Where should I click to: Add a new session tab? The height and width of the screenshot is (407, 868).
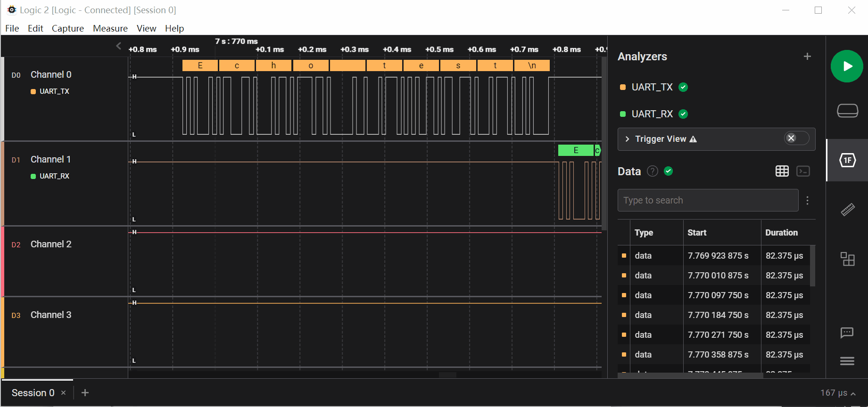tap(85, 392)
